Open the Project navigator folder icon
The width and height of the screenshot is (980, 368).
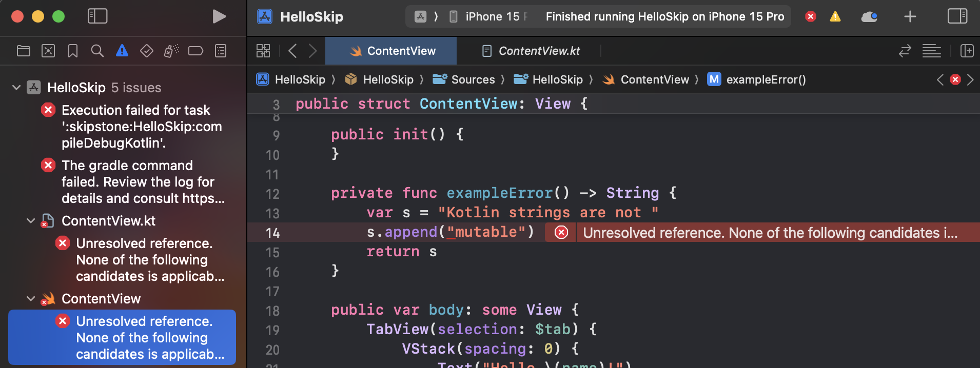[x=24, y=51]
